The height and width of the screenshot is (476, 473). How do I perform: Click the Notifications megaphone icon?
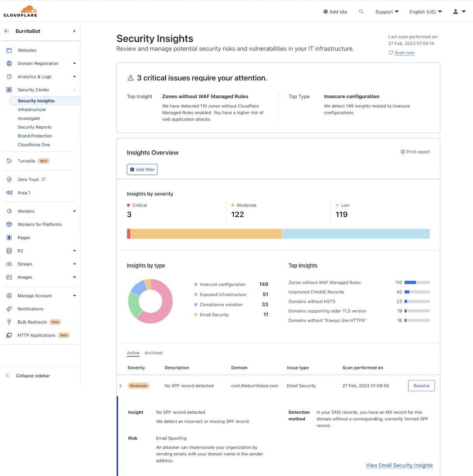click(x=9, y=309)
